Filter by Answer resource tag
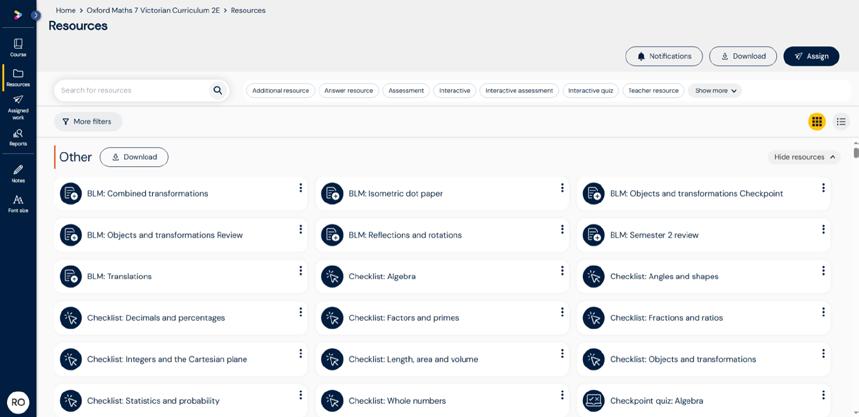This screenshot has height=417, width=859. click(348, 91)
